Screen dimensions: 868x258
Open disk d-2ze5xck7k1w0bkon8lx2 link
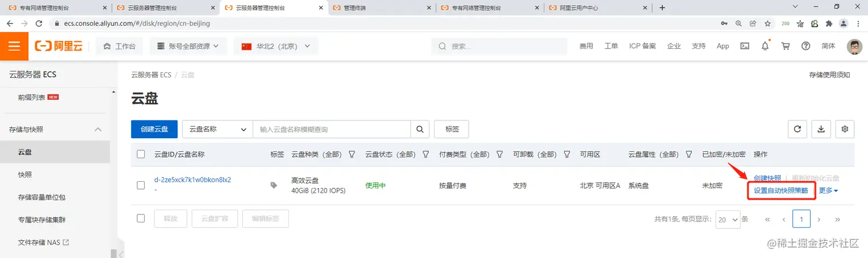[x=193, y=179]
